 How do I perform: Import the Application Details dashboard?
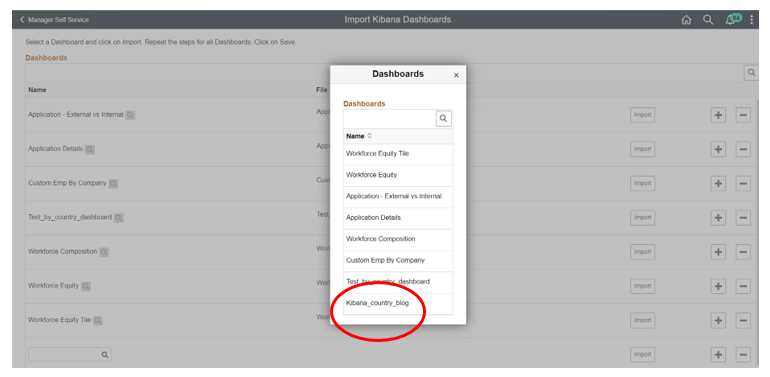[x=642, y=149]
